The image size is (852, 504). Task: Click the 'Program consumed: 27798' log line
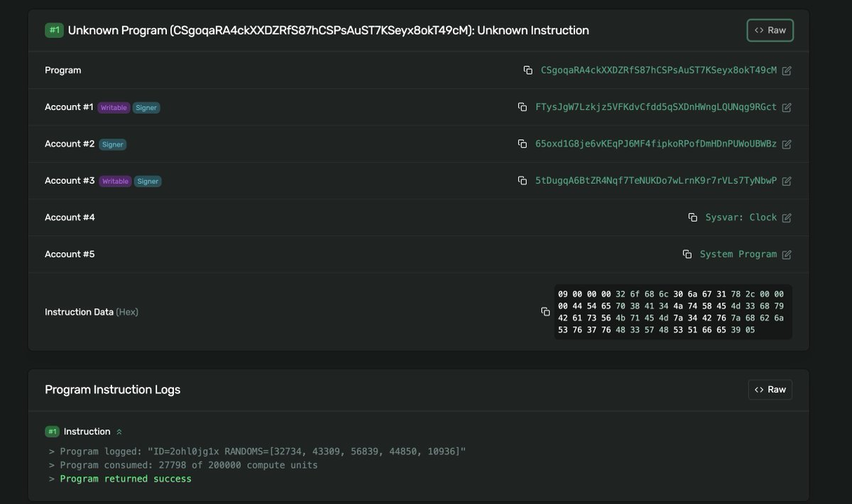189,466
